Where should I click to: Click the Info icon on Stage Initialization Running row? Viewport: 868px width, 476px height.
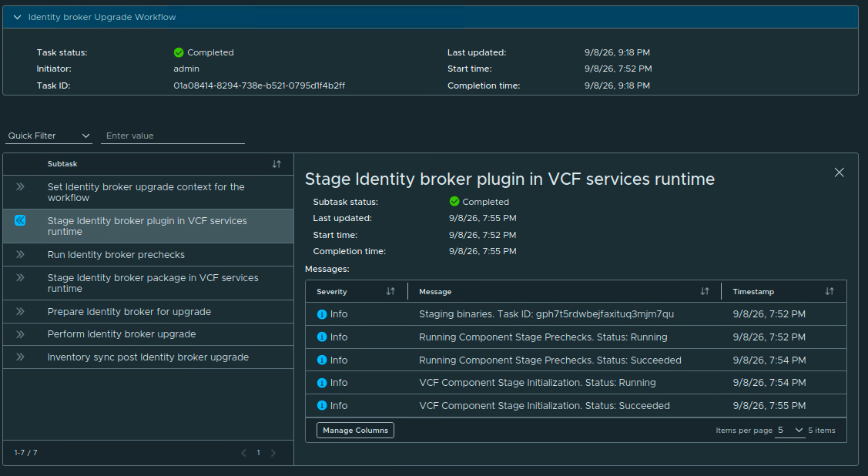tap(322, 383)
